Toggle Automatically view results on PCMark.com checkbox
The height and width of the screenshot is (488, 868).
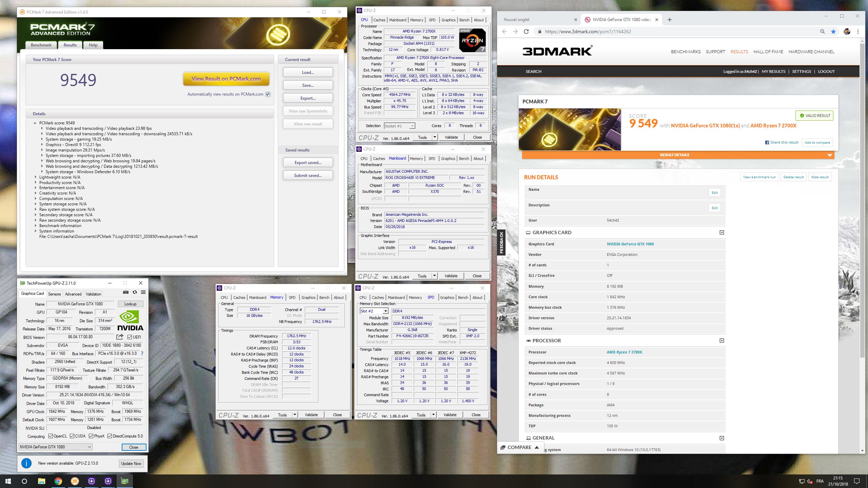tap(268, 94)
